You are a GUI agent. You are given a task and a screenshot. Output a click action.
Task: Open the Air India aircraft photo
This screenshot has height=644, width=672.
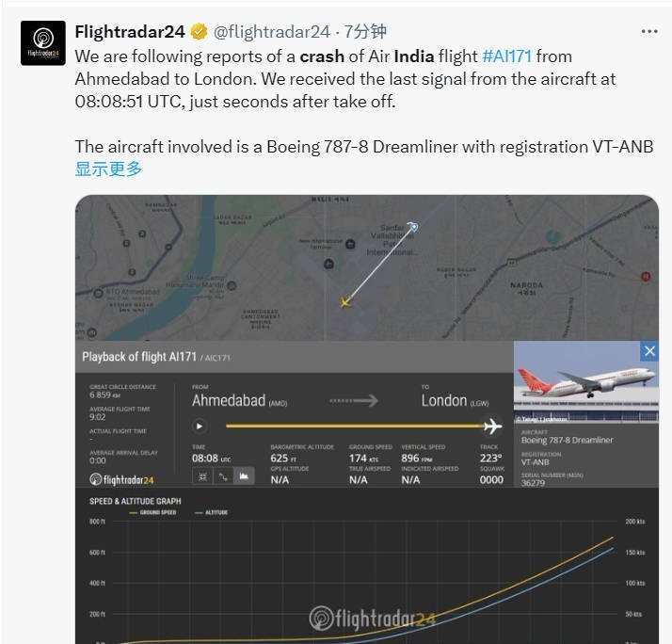click(586, 382)
